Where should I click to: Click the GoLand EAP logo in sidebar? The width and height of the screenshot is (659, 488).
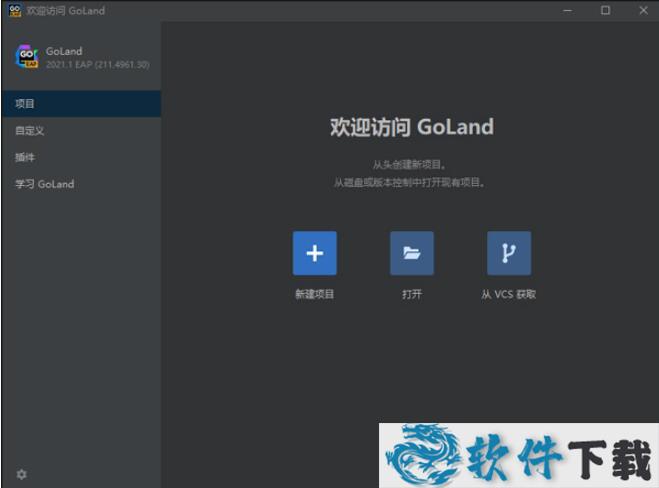26,57
